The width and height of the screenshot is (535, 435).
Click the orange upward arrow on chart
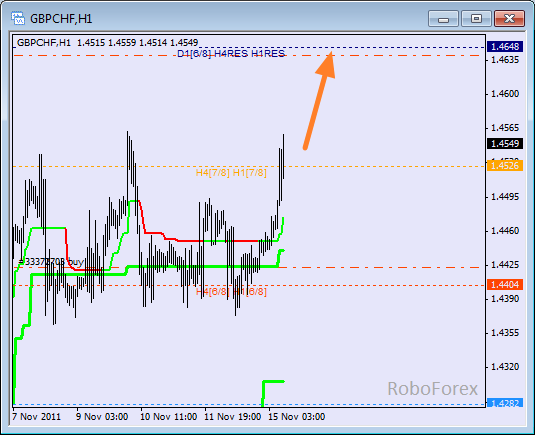(319, 100)
